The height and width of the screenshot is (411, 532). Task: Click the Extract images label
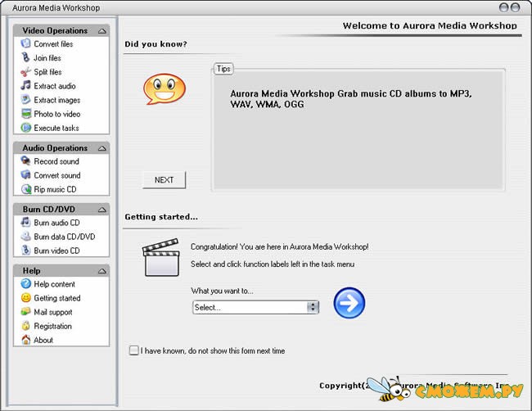click(x=57, y=100)
